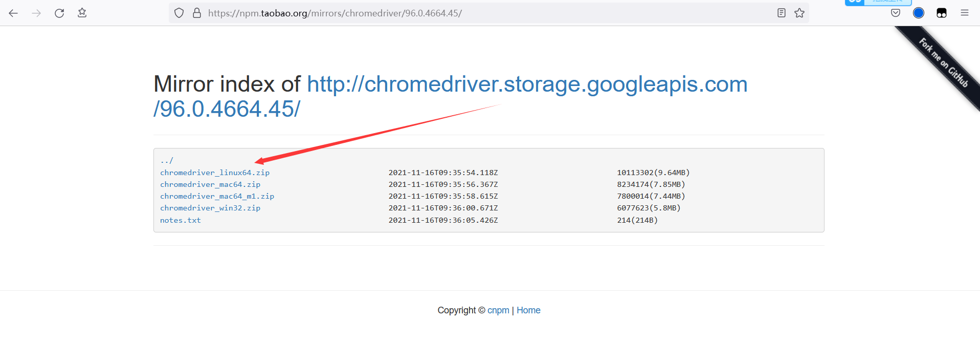Screen dimensions: 980x341
Task: Toggle reader view in address bar
Action: (782, 13)
